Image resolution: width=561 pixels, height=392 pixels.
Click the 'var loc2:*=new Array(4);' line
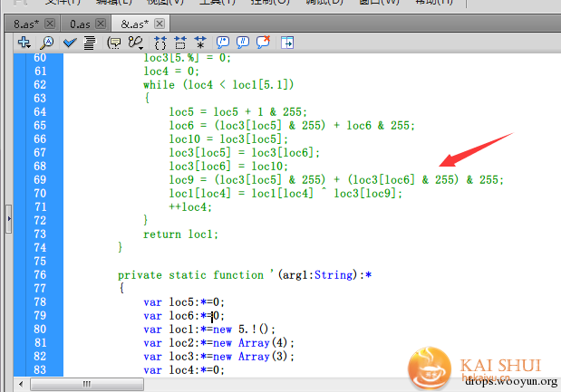coord(218,343)
